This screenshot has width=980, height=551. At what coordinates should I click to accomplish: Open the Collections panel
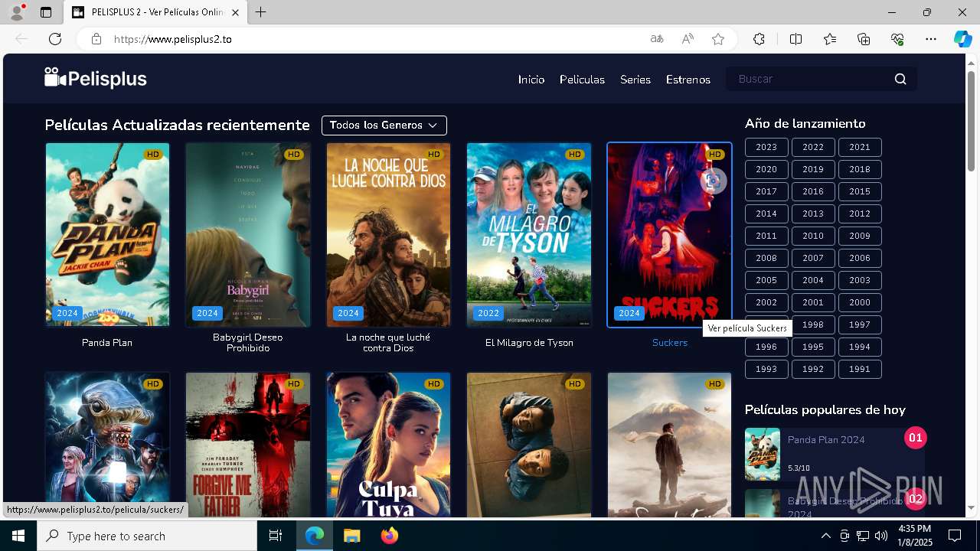click(x=864, y=39)
